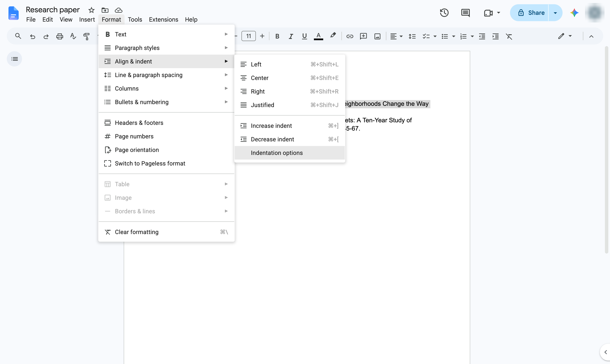The width and height of the screenshot is (610, 364).
Task: Toggle underline formatting
Action: pos(304,36)
